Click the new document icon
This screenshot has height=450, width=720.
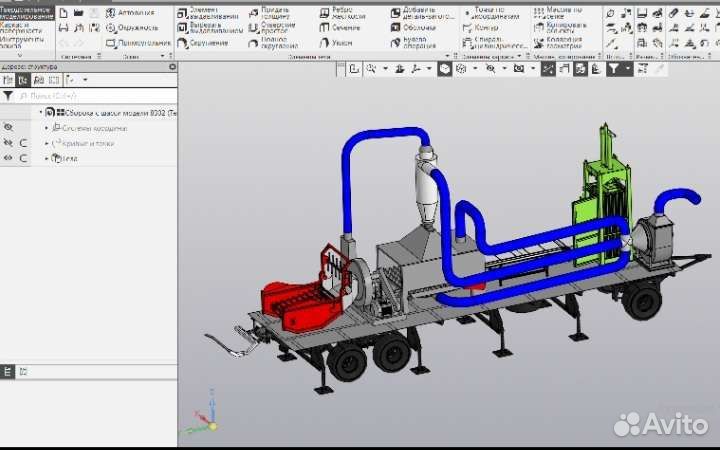[x=64, y=13]
